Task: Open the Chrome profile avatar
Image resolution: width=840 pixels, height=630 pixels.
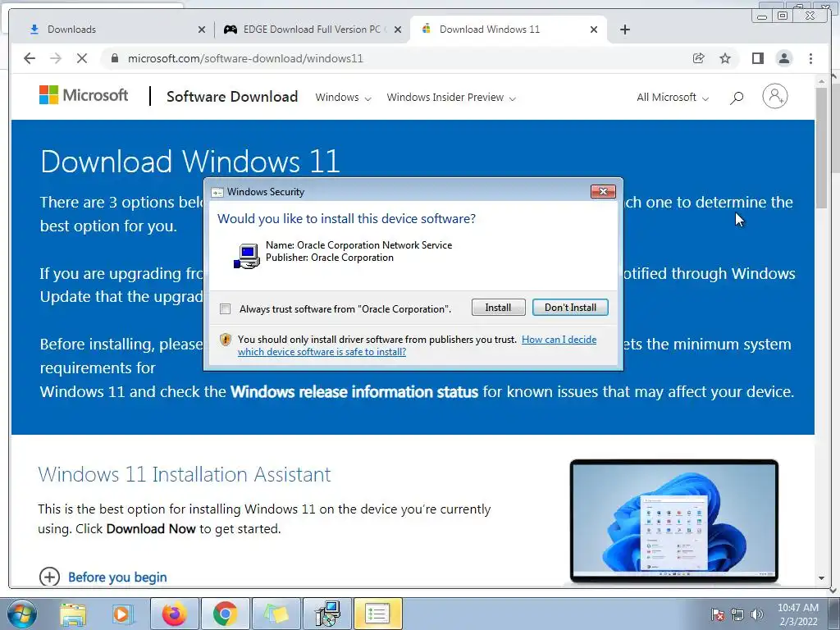Action: point(783,58)
